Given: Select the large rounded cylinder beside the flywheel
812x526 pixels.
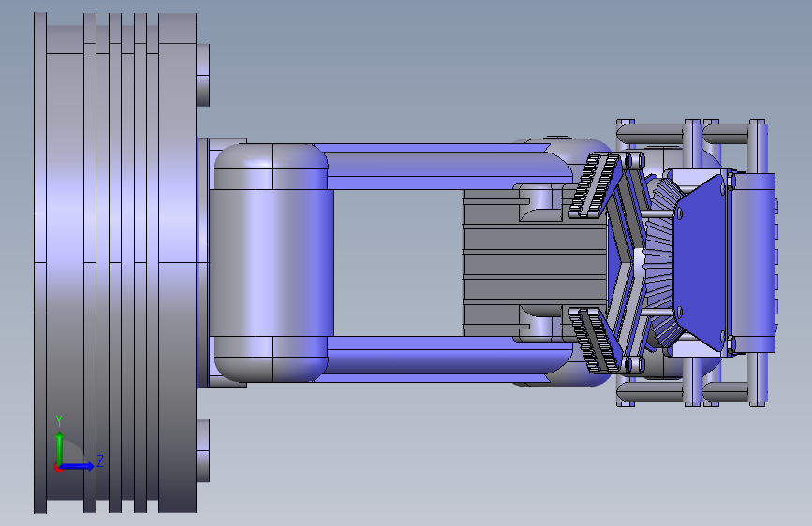Looking at the screenshot, I should point(272,263).
